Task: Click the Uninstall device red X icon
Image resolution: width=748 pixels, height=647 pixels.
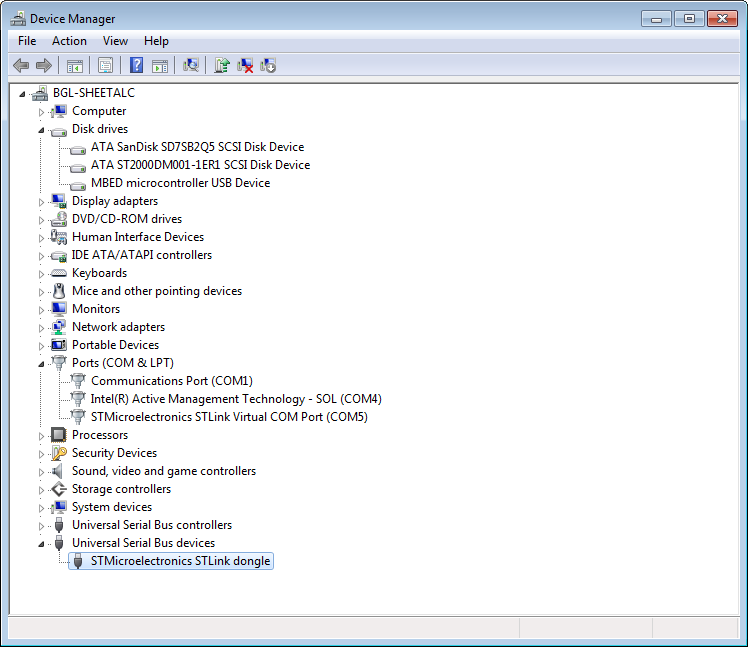Action: pyautogui.click(x=245, y=66)
